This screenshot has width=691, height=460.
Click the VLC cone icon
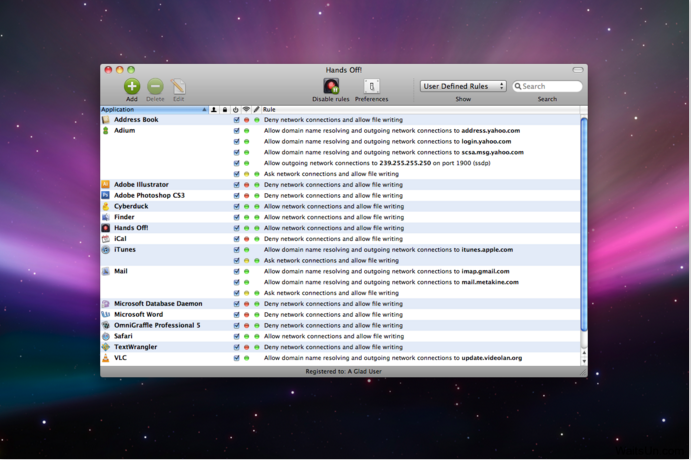click(x=106, y=358)
